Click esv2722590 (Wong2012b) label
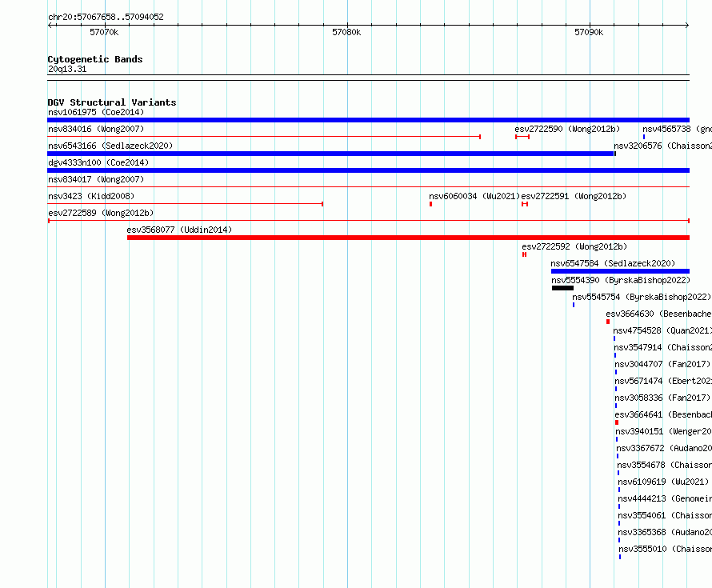The image size is (712, 588). coord(567,129)
